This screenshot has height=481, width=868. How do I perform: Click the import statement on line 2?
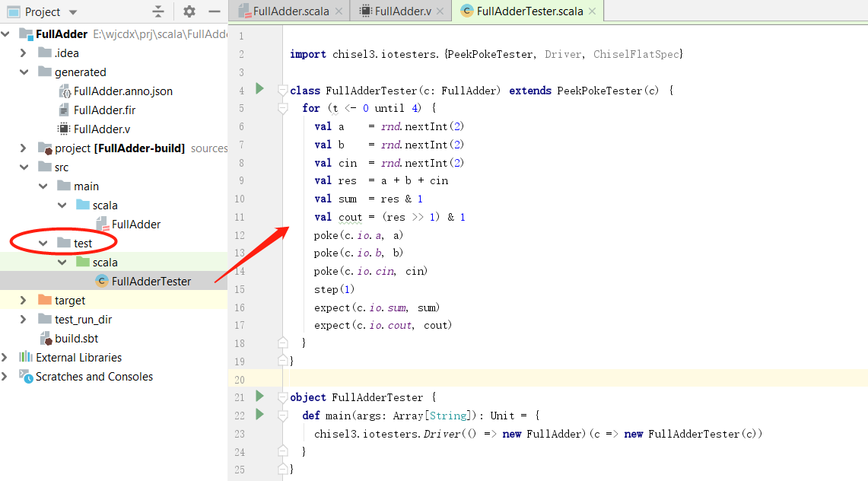(x=486, y=54)
